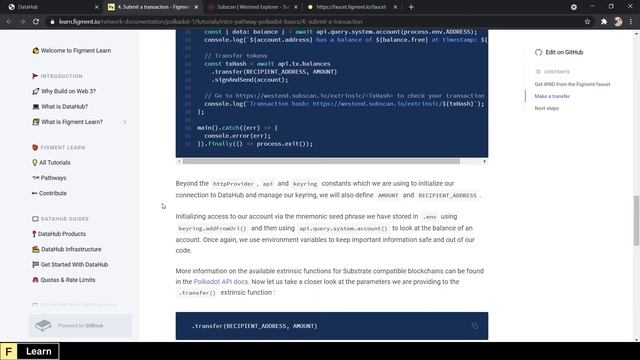The height and width of the screenshot is (360, 640).
Task: Click the Edit on GitHub icon
Action: (538, 52)
